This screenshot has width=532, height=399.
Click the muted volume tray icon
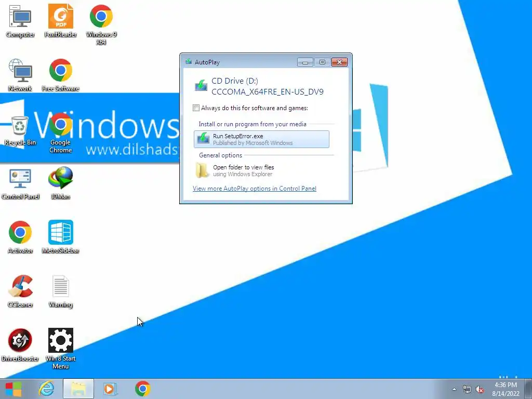480,389
